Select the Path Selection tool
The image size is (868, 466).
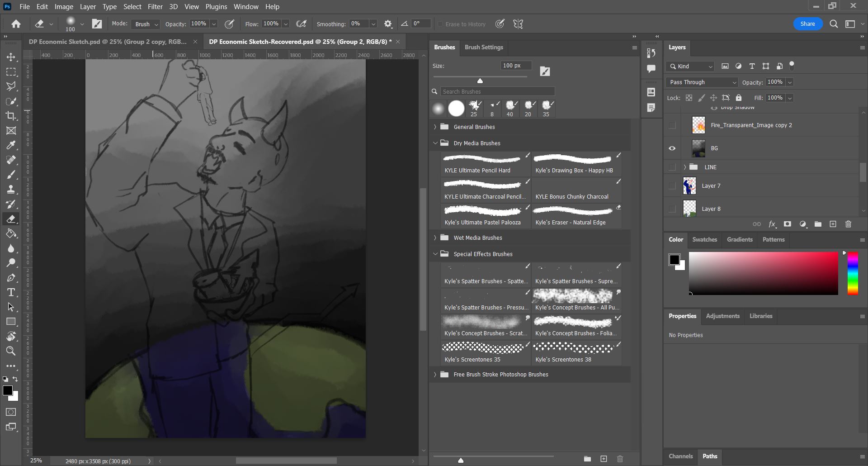tap(11, 307)
